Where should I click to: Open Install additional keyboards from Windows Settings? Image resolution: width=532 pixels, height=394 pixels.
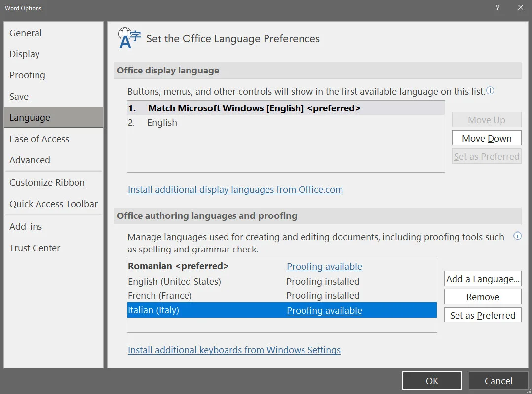[x=234, y=350]
